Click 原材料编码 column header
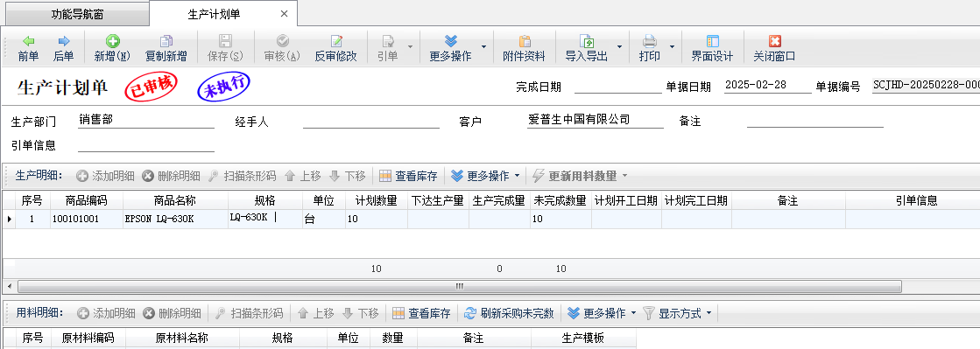 [88, 339]
